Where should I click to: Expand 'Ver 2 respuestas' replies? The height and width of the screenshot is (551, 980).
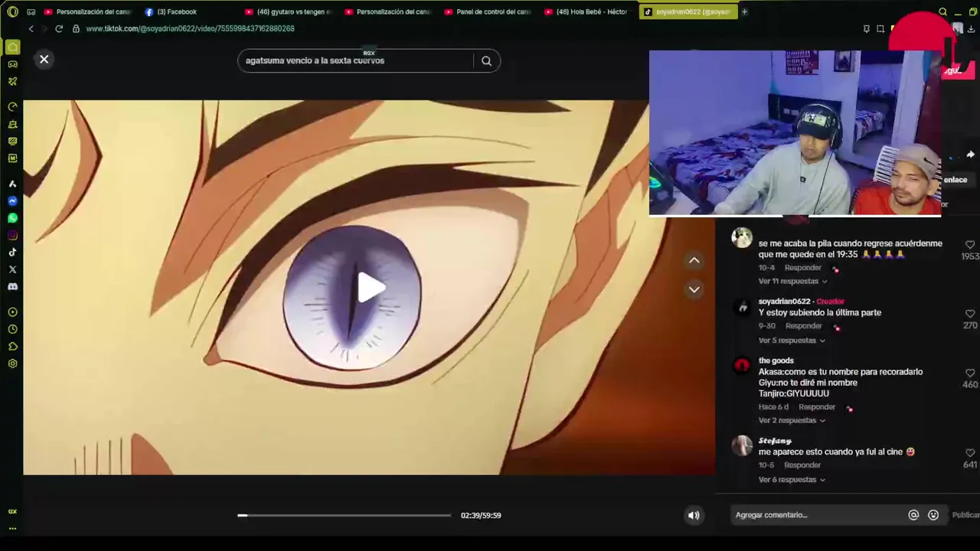792,421
